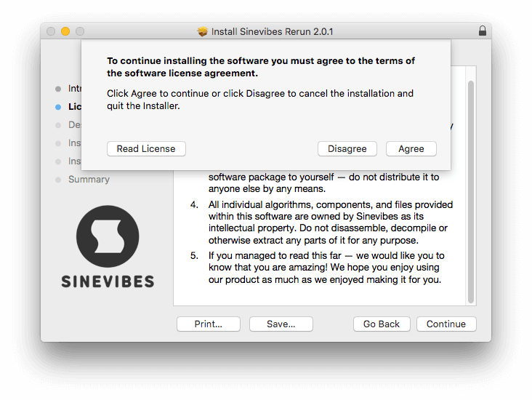Screen dimensions: 532x400
Task: Click the blue License step bullet
Action: 58,107
